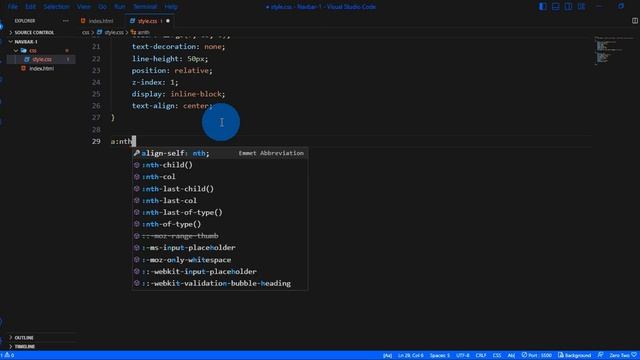
Task: Open the Help menu
Action: tap(171, 7)
